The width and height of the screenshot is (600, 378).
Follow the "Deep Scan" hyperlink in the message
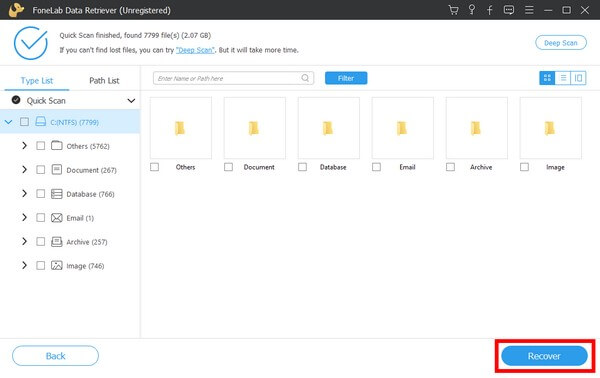(195, 50)
